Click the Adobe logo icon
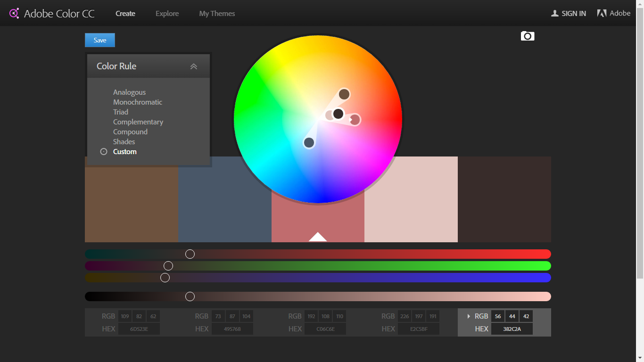Screen dimensions: 644x362 click(602, 13)
